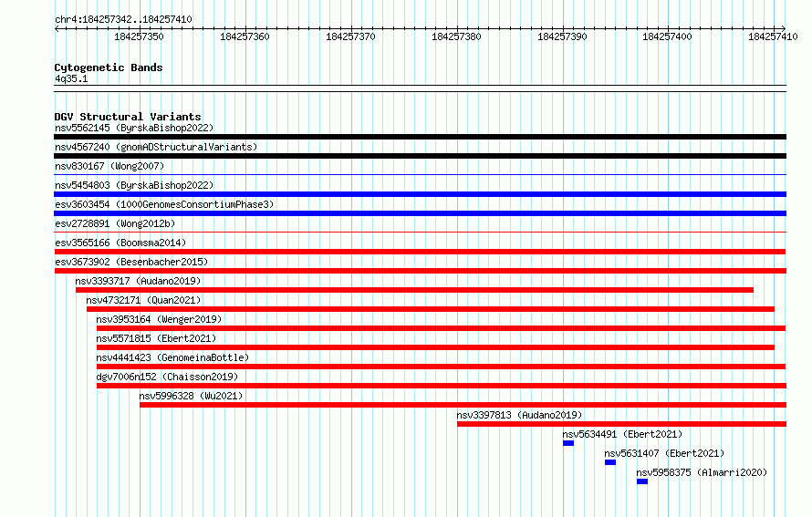This screenshot has height=517, width=812.
Task: Open nsv4567240 (gnomADStructuralVariants) label
Action: coord(156,147)
